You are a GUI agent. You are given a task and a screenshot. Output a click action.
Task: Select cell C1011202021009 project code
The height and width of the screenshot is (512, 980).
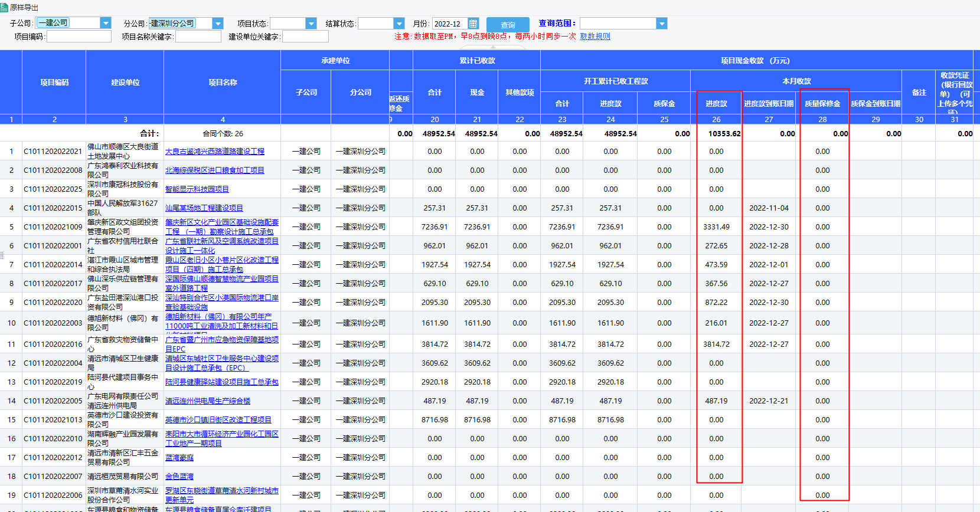coord(53,227)
